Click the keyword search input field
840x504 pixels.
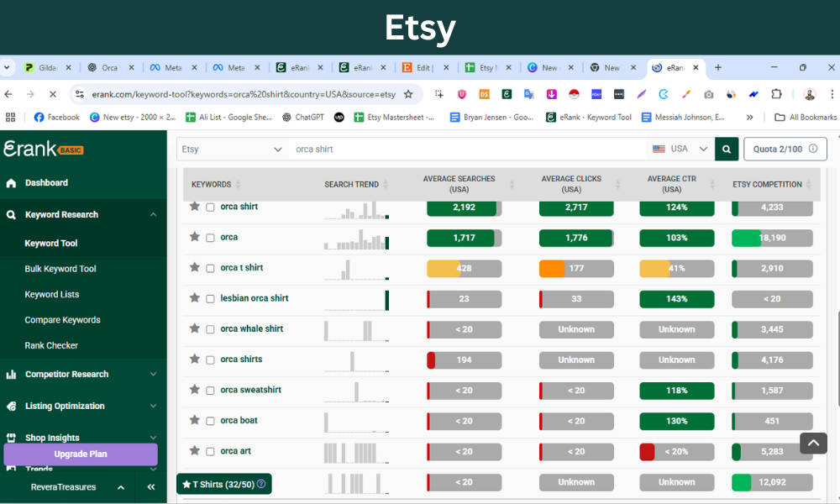[x=468, y=149]
